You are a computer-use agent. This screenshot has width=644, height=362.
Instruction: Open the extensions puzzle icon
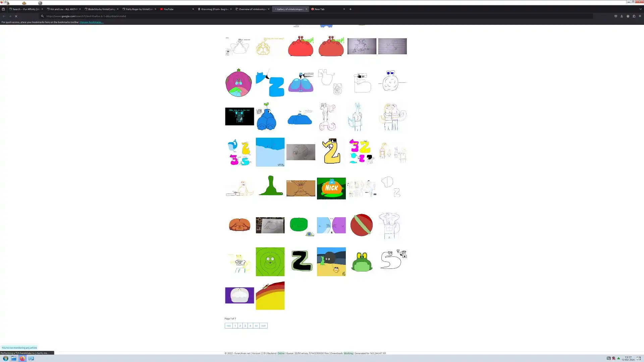634,16
